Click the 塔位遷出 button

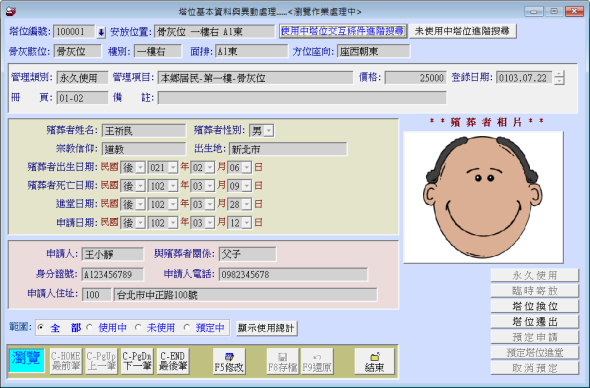coord(534,321)
